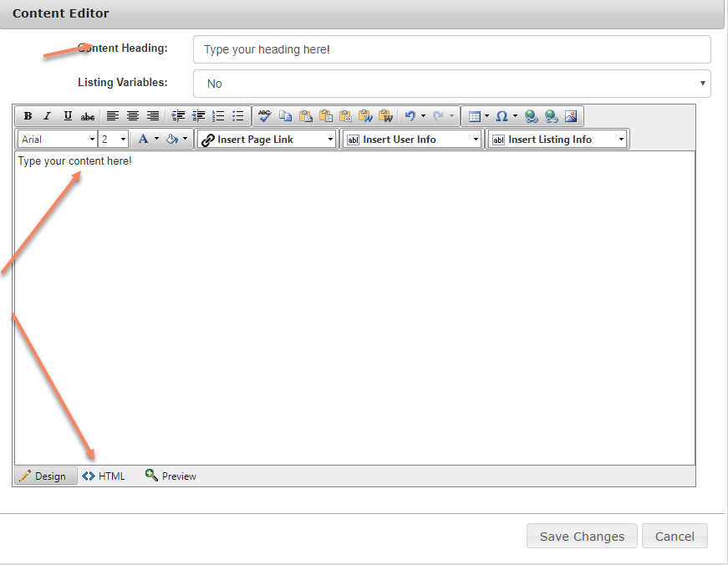Click remove link globe with broken chain
The height and width of the screenshot is (565, 728).
click(551, 116)
